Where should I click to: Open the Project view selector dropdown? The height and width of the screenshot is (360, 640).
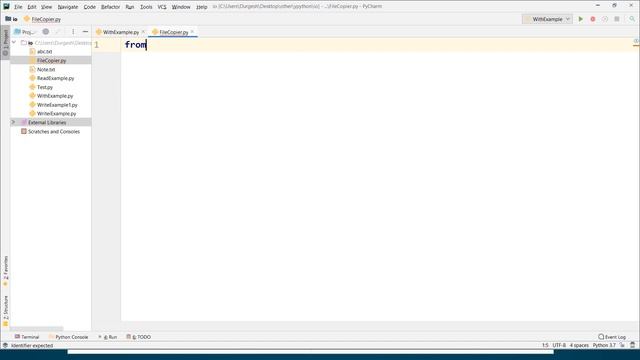coord(25,32)
